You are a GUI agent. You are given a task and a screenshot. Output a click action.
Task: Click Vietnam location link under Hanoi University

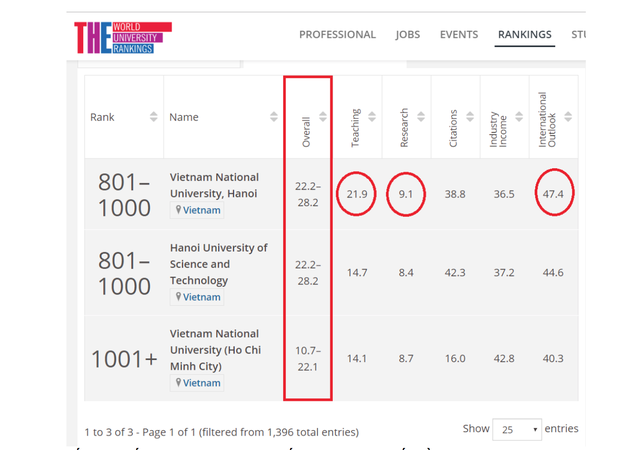[x=199, y=297]
